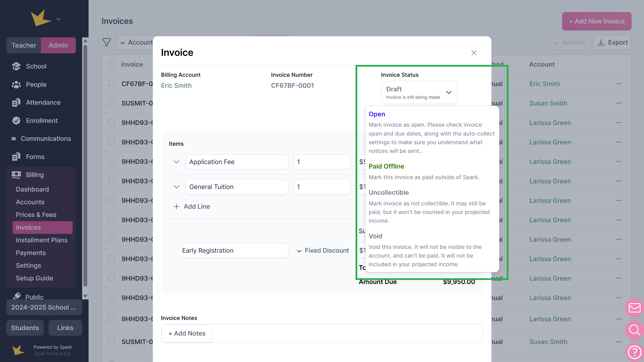Viewport: 644px width, 362px height.
Task: Choose Paid Offline status option
Action: pyautogui.click(x=386, y=166)
